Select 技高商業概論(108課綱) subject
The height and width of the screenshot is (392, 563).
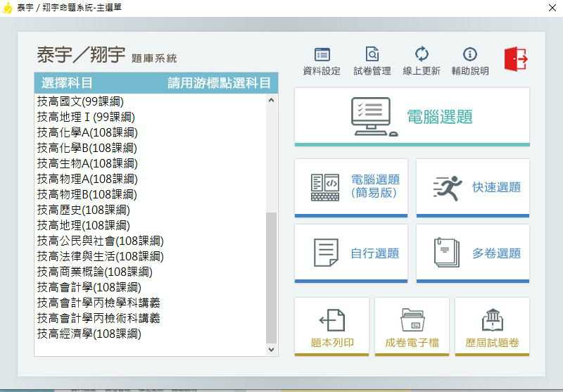click(150, 272)
